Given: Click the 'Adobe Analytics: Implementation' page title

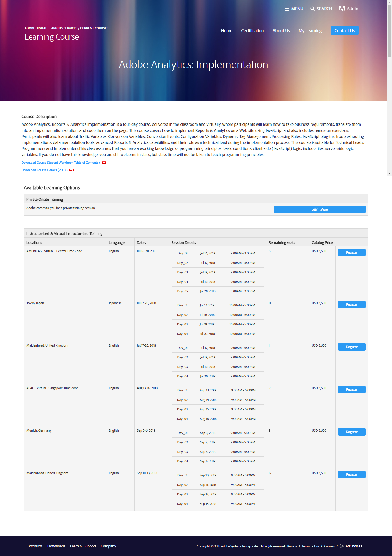Looking at the screenshot, I should (x=193, y=65).
